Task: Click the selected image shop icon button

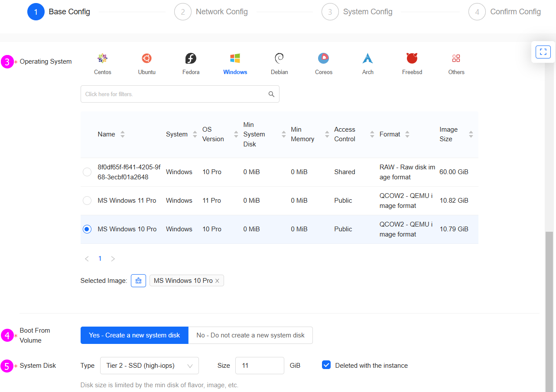Action: (x=138, y=281)
